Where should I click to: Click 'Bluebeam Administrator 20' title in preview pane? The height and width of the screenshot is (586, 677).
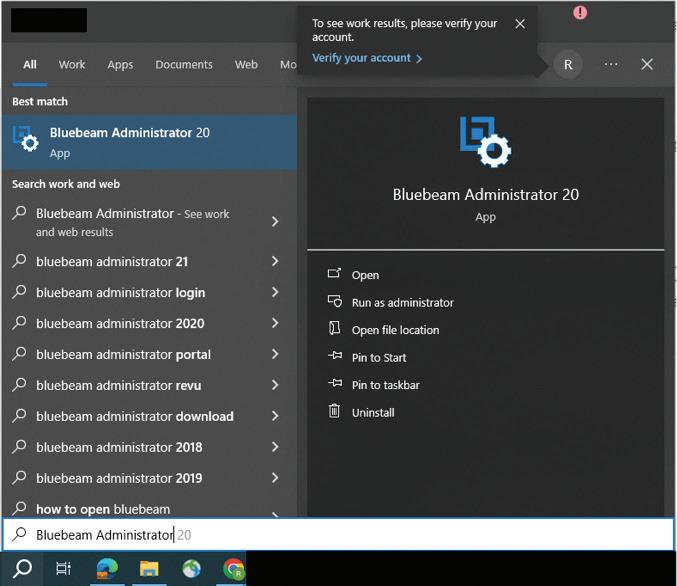486,195
